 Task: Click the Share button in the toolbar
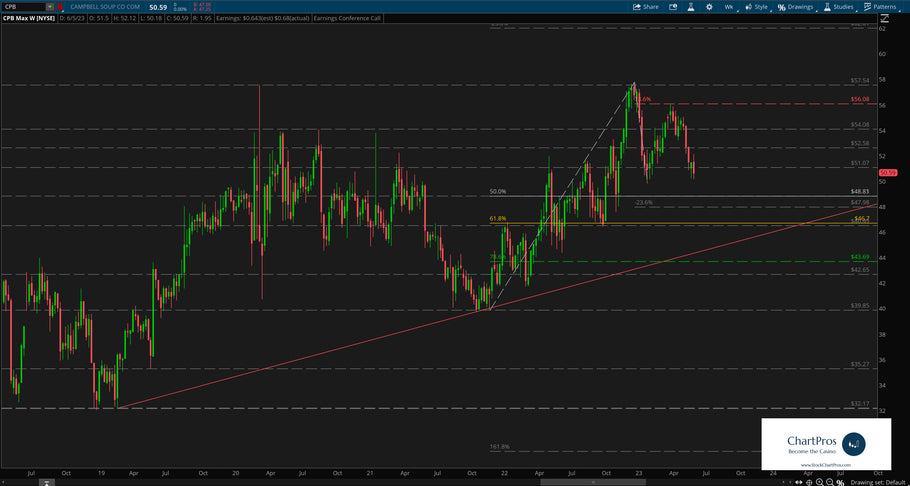coord(645,7)
